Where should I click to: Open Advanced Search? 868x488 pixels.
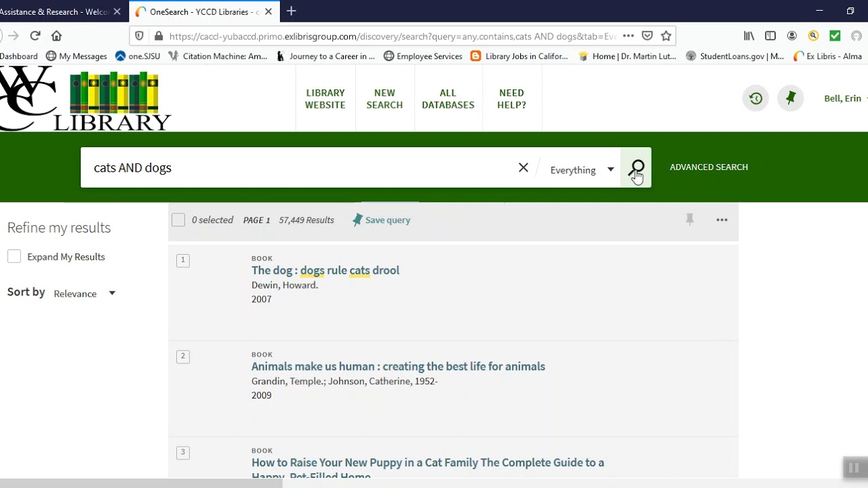709,167
